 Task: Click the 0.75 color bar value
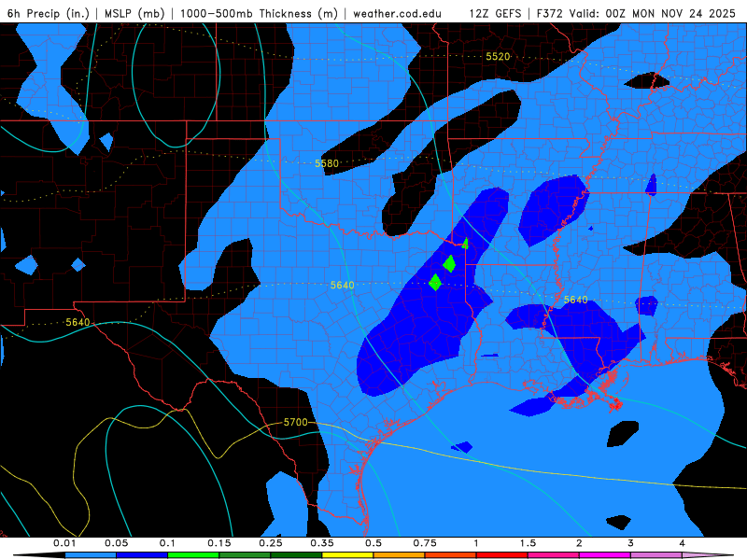coord(425,543)
